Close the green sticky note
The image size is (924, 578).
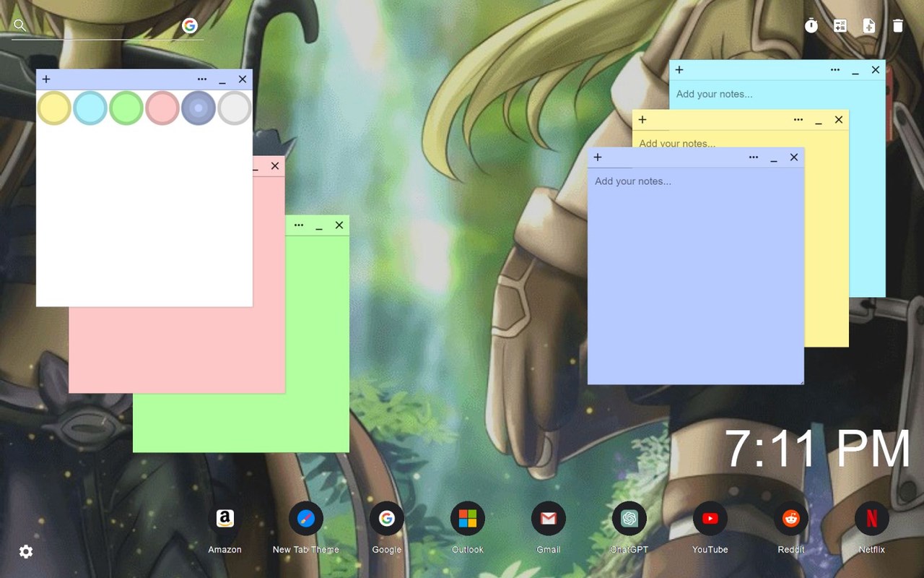coord(339,225)
